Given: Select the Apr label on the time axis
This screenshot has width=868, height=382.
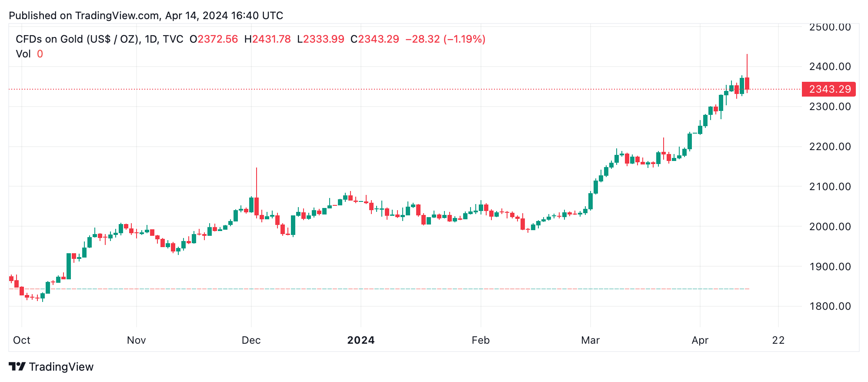Looking at the screenshot, I should 700,340.
